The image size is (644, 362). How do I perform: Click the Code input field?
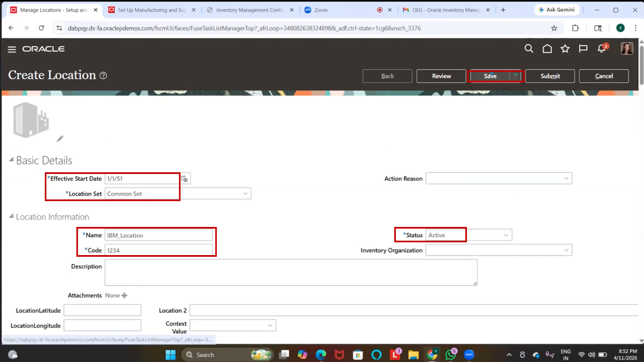pyautogui.click(x=159, y=250)
